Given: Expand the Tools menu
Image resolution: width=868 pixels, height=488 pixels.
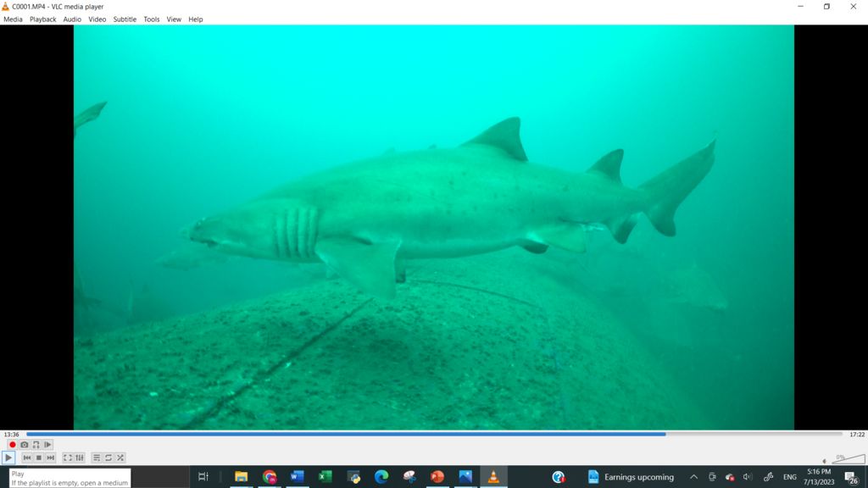Looking at the screenshot, I should click(x=151, y=19).
